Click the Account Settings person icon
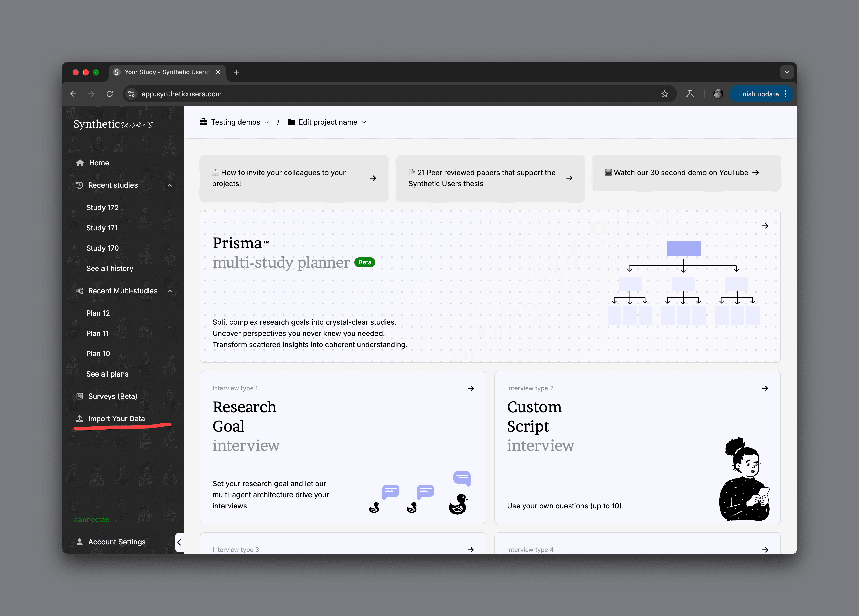Image resolution: width=859 pixels, height=616 pixels. click(x=80, y=542)
